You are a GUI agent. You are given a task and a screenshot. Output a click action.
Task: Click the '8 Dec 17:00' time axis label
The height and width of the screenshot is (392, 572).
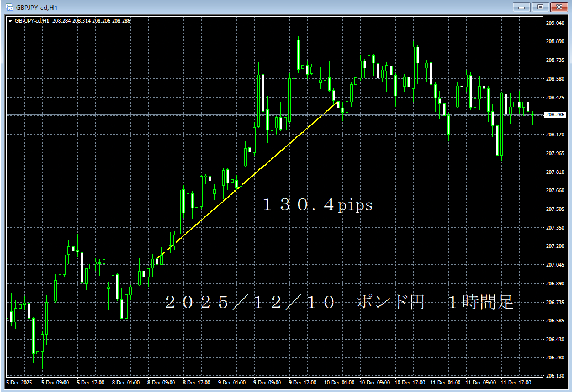click(197, 383)
